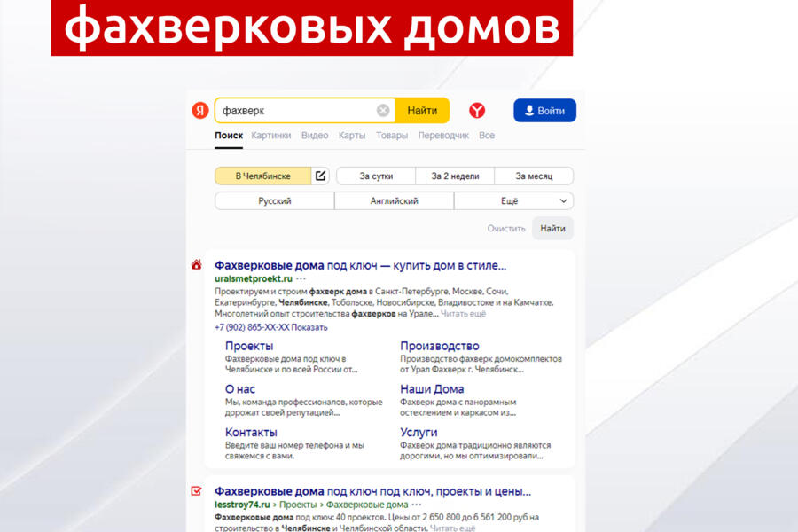Open the Все services list

[486, 135]
